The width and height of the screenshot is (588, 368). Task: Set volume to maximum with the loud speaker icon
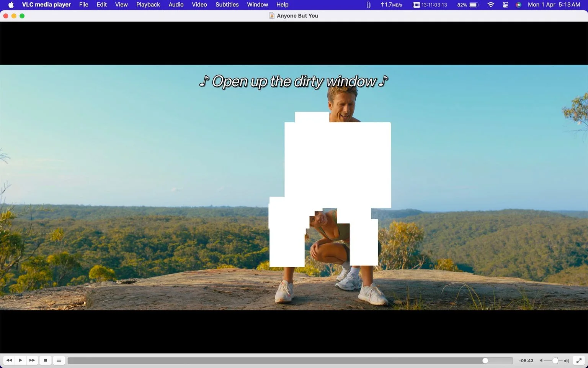[x=567, y=361]
